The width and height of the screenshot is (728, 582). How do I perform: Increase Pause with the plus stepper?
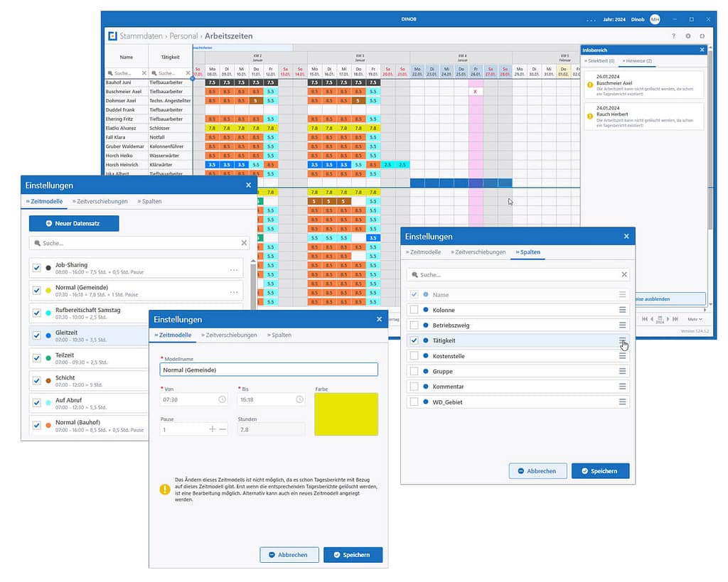pos(212,429)
